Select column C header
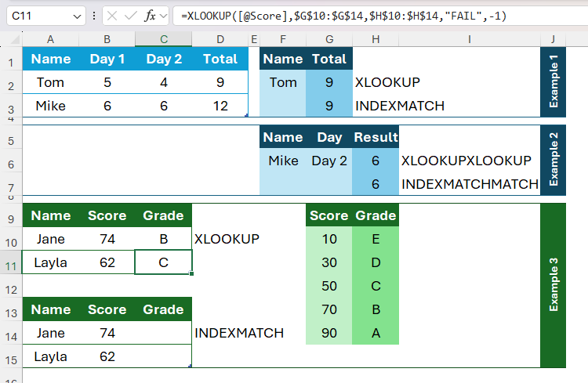The width and height of the screenshot is (588, 383). (163, 39)
